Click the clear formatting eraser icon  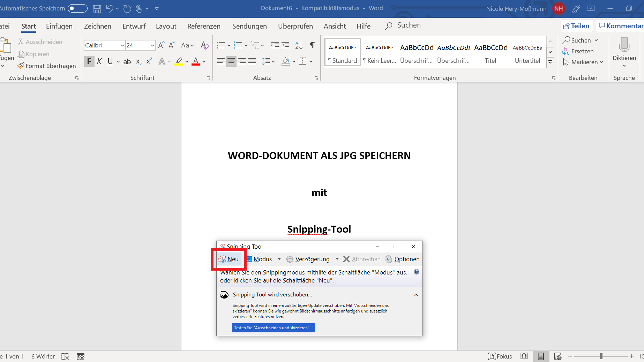(x=205, y=45)
